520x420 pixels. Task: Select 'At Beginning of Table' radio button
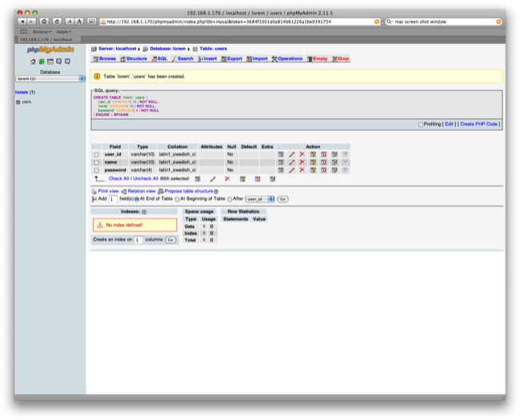coord(177,199)
